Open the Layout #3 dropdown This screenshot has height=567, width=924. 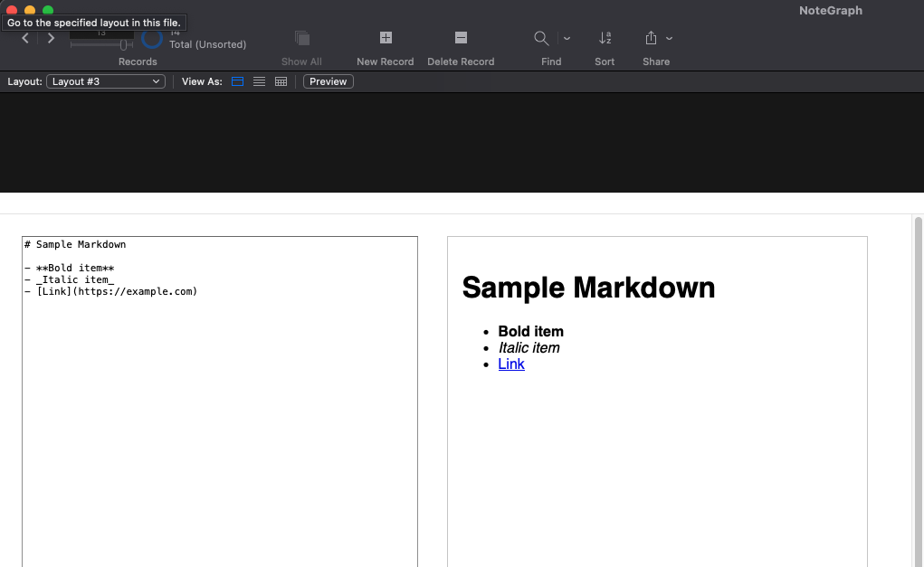click(x=105, y=81)
